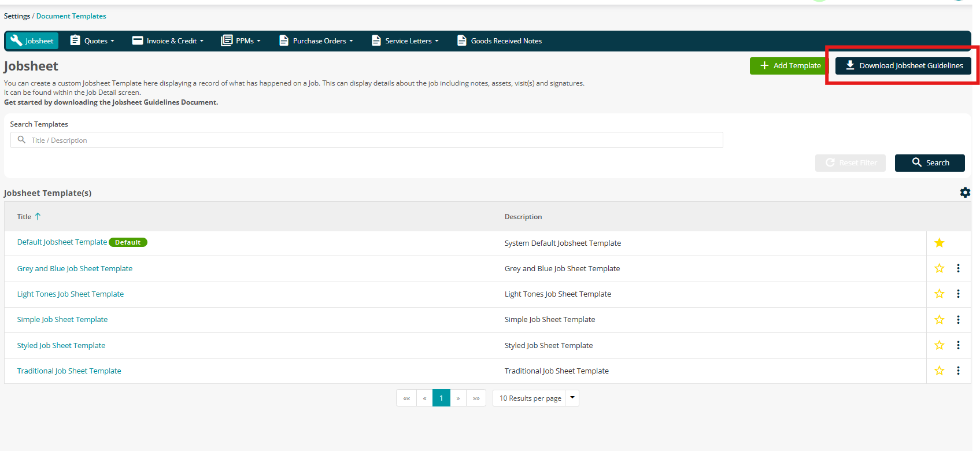
Task: Open the table settings gear icon
Action: tap(965, 193)
